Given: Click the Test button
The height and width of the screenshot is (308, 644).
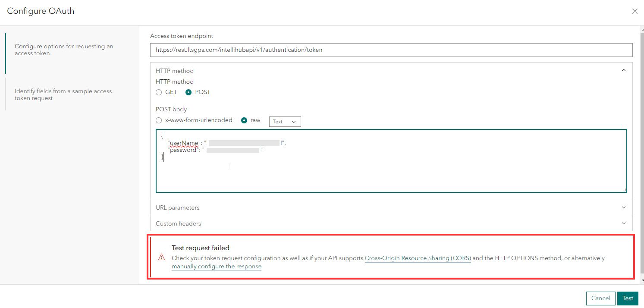Looking at the screenshot, I should pyautogui.click(x=628, y=298).
